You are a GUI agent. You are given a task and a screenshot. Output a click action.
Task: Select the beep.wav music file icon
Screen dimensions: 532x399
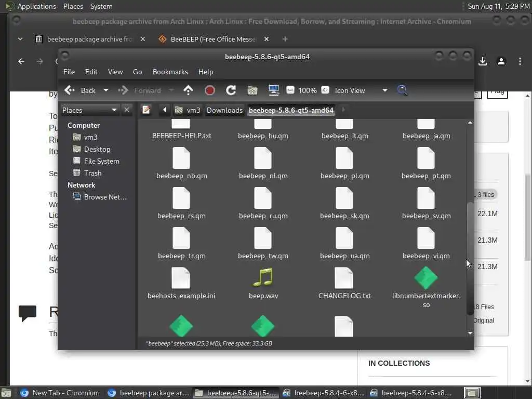pyautogui.click(x=263, y=277)
